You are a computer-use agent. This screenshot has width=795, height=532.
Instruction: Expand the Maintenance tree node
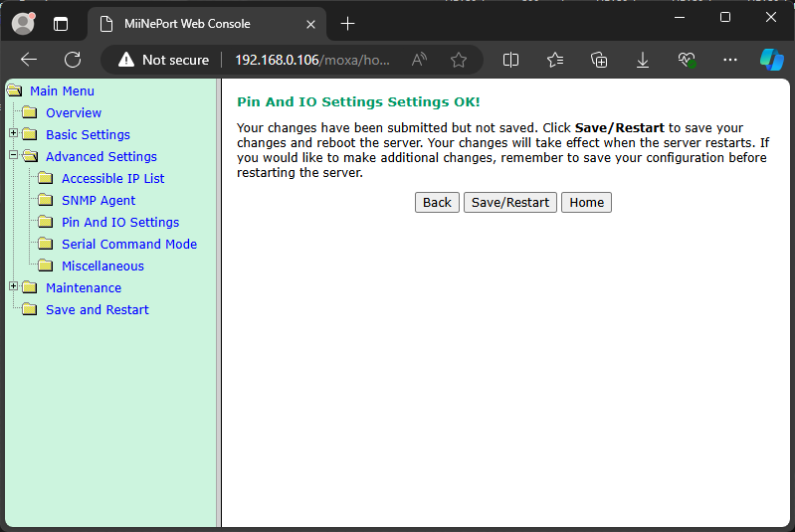click(x=14, y=287)
